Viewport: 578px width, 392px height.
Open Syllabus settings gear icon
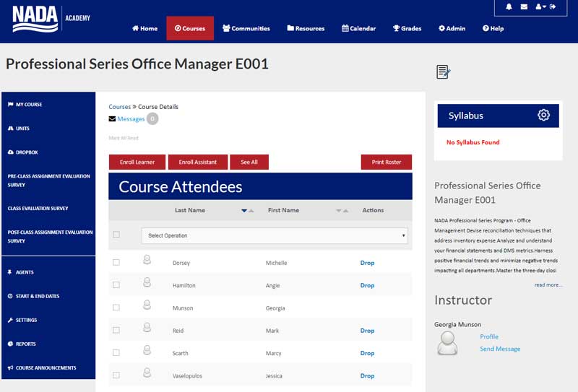(x=543, y=115)
